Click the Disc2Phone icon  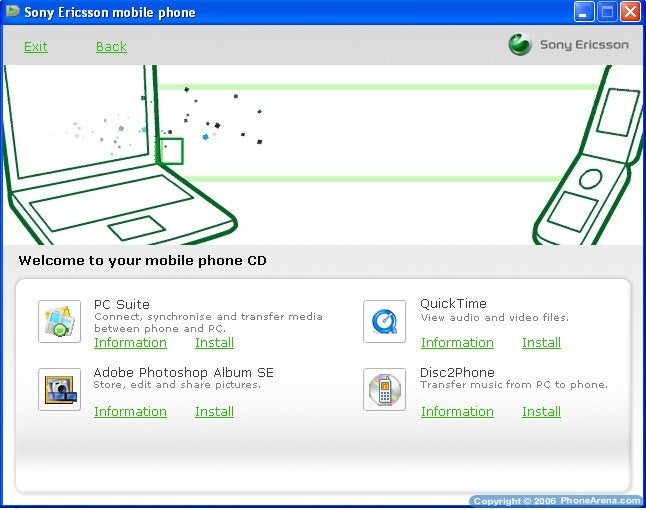pos(384,389)
